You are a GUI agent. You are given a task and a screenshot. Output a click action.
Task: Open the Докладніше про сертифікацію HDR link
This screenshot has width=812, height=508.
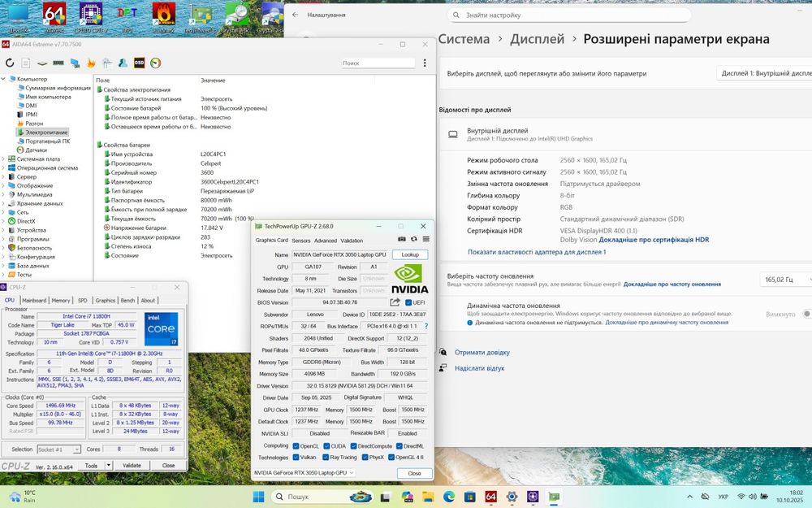[654, 240]
